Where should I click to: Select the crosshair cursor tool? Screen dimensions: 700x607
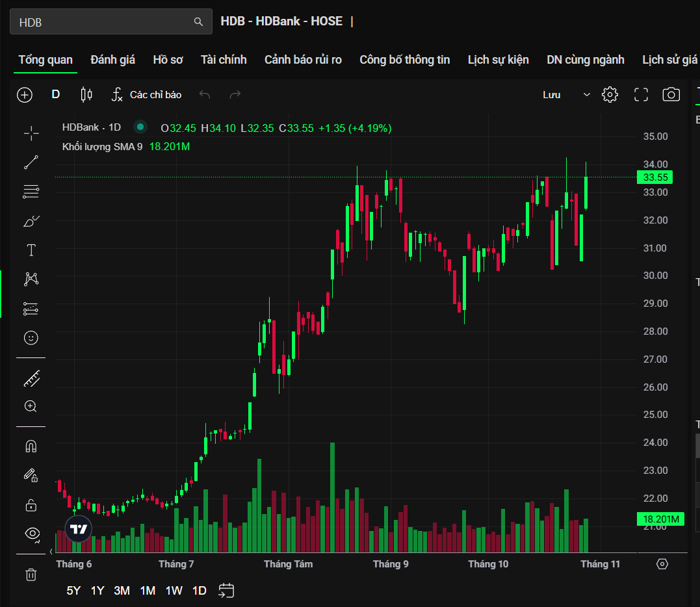(x=31, y=134)
